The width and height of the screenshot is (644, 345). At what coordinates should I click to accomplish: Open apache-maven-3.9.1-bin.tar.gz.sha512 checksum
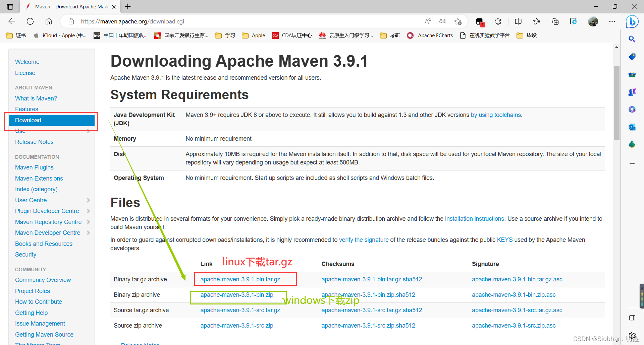point(372,279)
